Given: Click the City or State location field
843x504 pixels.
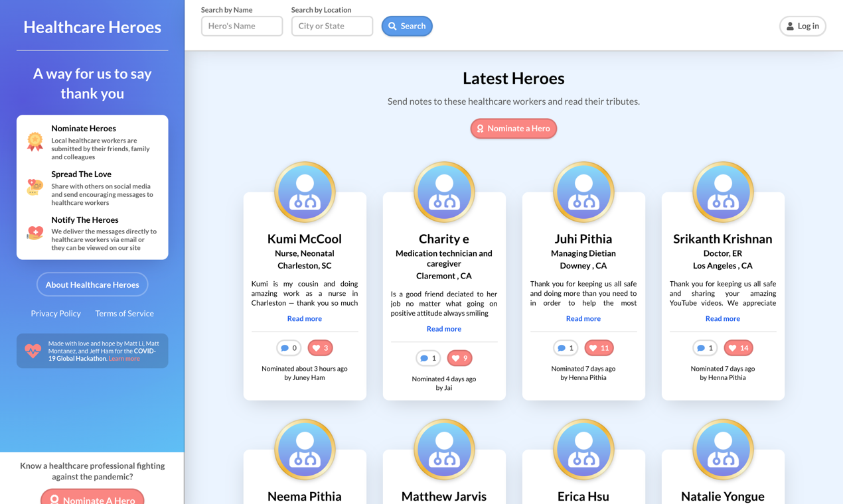Looking at the screenshot, I should pos(332,26).
